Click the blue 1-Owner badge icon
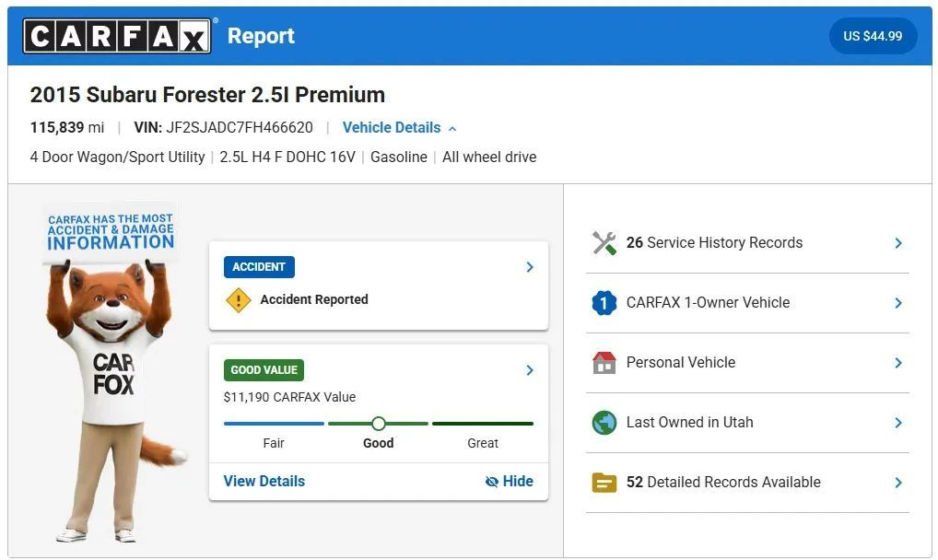938x560 pixels. point(604,303)
